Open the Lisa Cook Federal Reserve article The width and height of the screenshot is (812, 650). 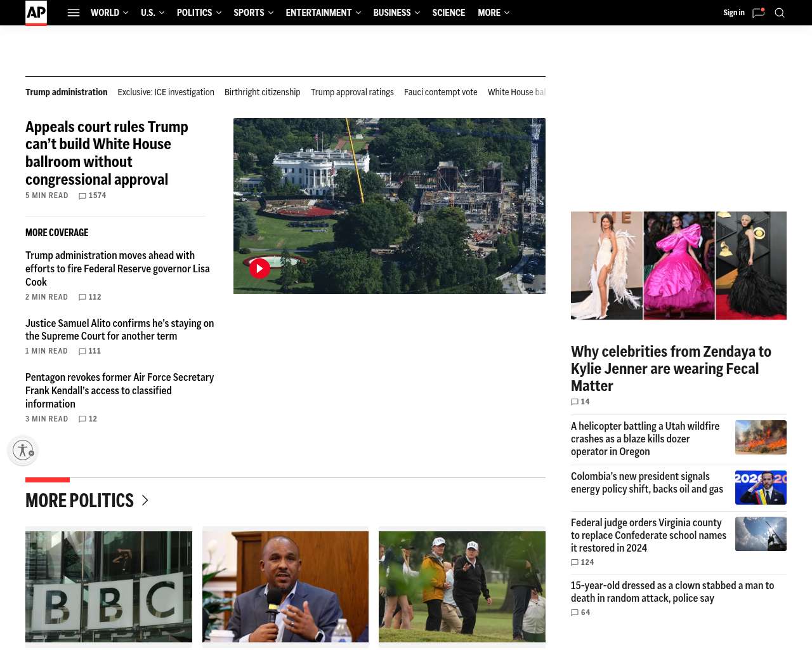pos(117,269)
